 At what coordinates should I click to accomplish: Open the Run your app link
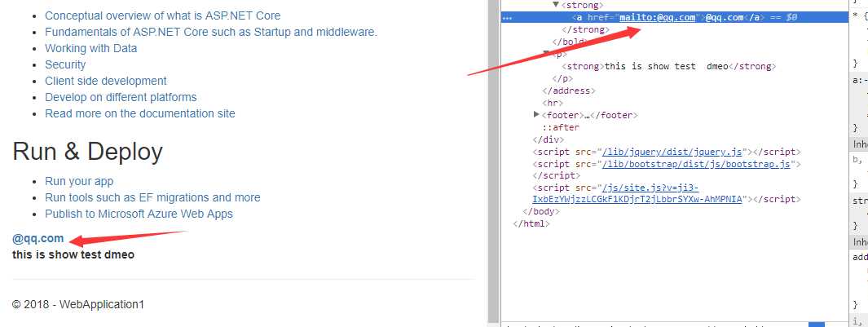(79, 181)
